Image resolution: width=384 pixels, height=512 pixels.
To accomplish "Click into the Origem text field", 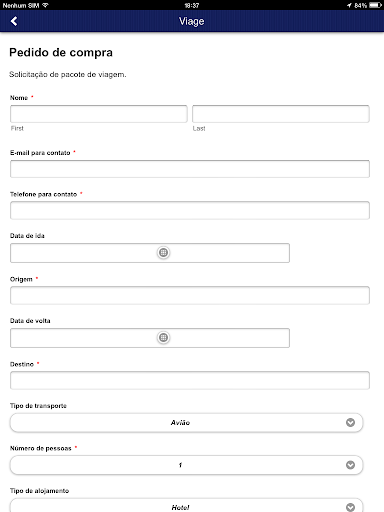I will (x=190, y=295).
